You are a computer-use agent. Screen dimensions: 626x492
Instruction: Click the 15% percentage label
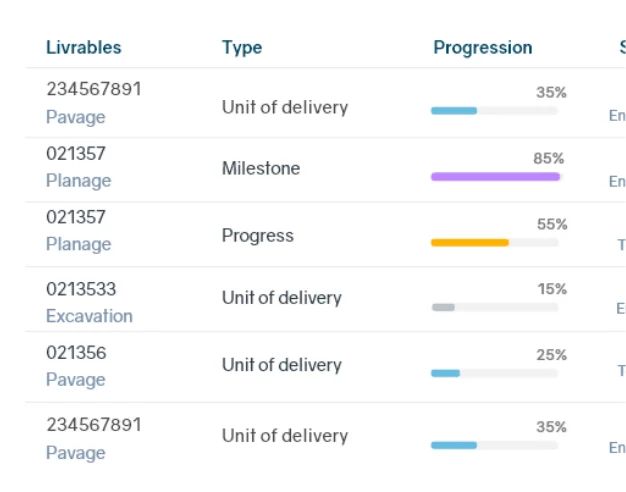tap(551, 289)
